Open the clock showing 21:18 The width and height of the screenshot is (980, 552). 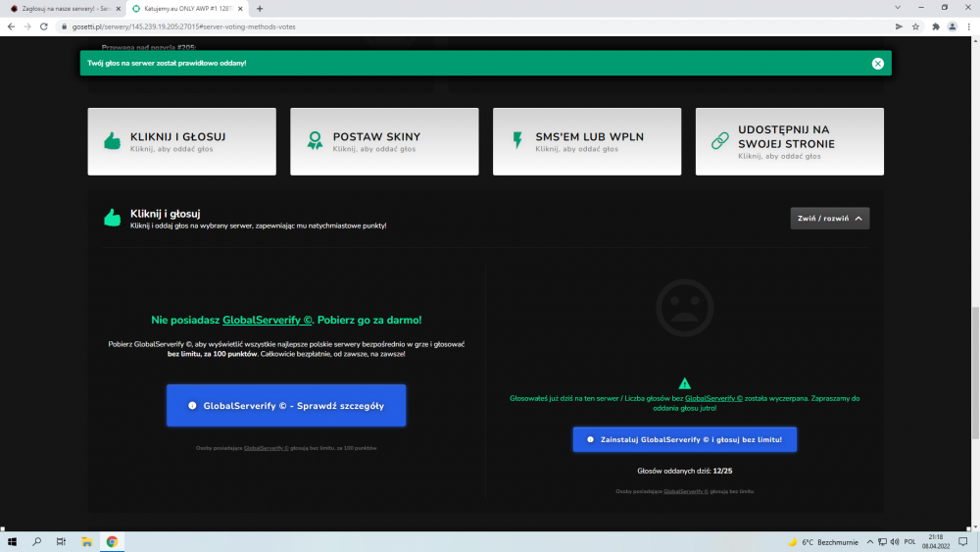[936, 541]
